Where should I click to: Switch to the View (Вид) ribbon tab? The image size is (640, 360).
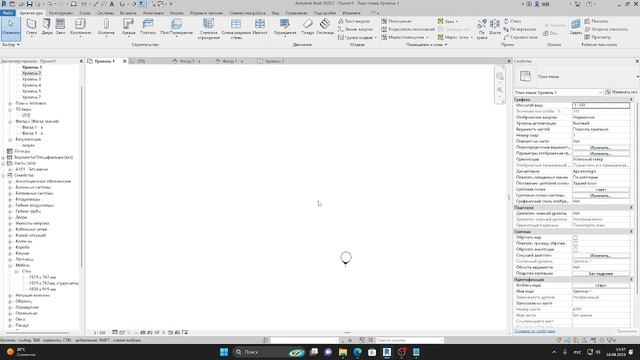click(276, 13)
